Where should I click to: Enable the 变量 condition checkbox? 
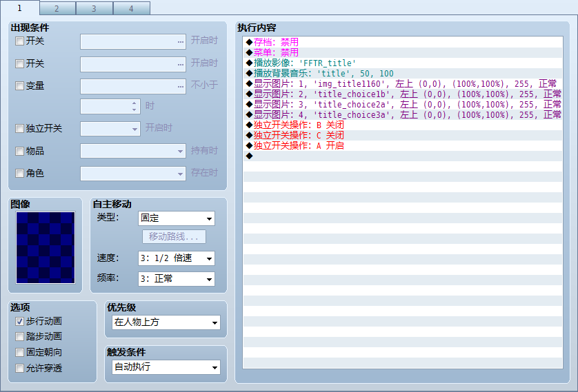coord(19,86)
